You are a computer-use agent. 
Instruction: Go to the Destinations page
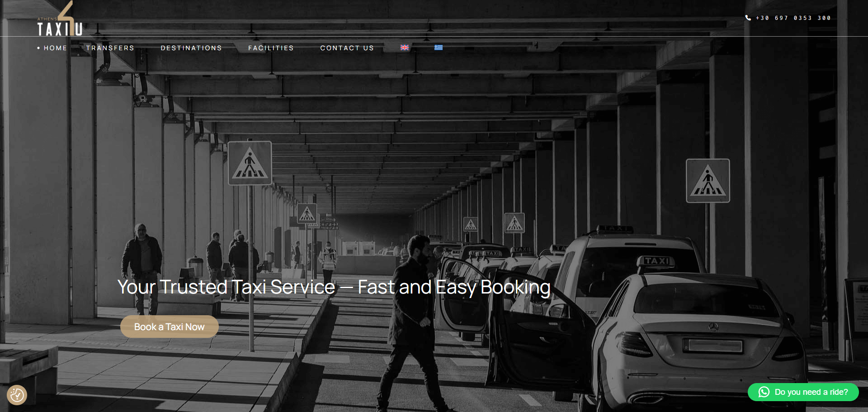(x=191, y=48)
